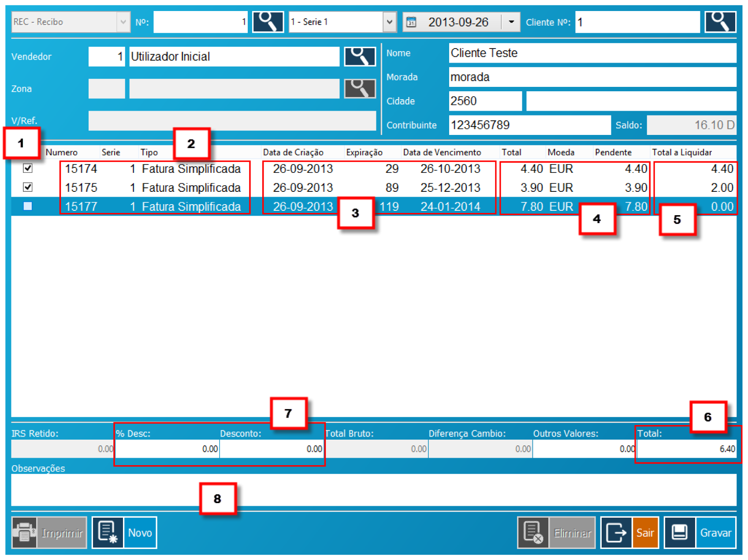This screenshot has width=748, height=560.
Task: Open the date picker dropdown arrow
Action: (511, 22)
